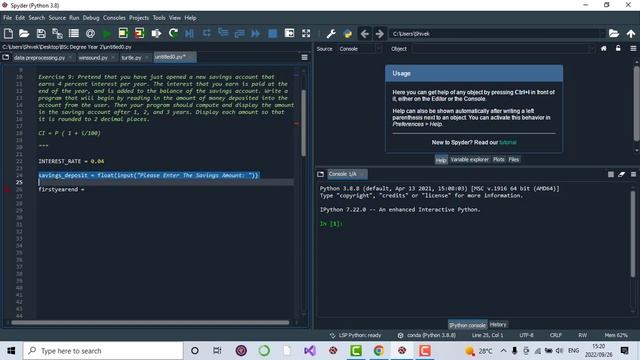640x360 pixels.
Task: Open the Spyder tutorial link
Action: [x=508, y=142]
